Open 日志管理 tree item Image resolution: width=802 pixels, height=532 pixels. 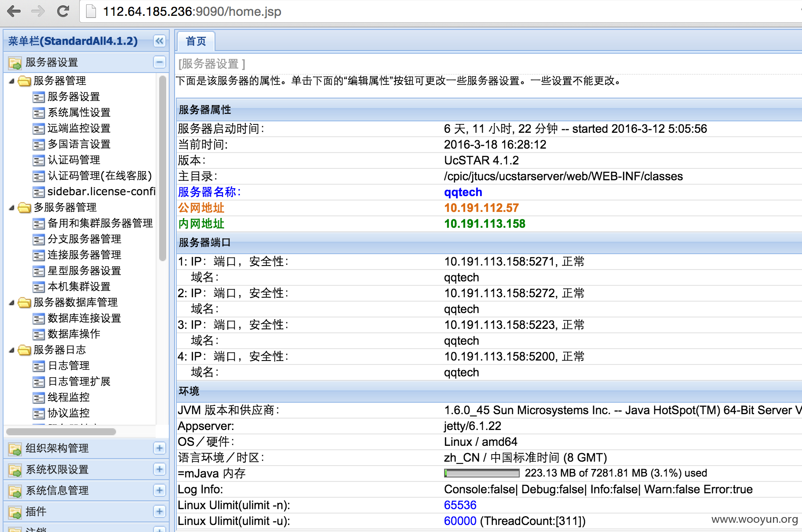tap(69, 366)
